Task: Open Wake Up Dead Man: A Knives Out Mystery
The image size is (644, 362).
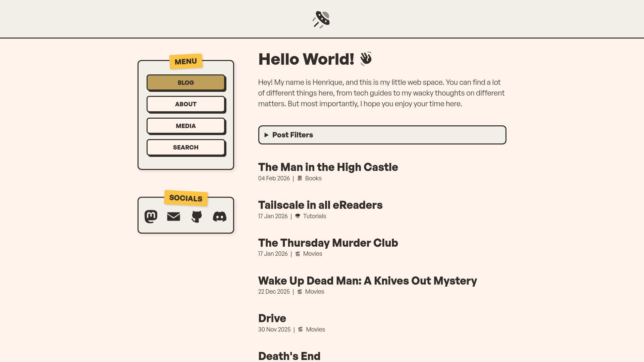Action: (x=368, y=281)
